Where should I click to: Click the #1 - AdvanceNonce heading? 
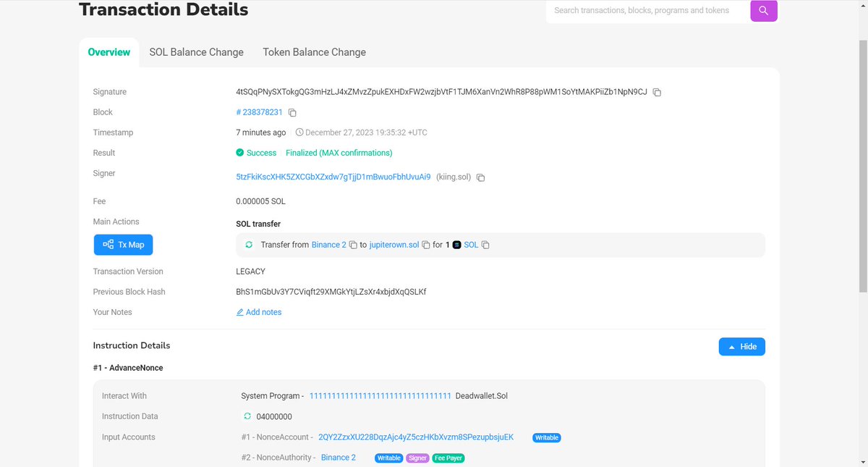128,368
